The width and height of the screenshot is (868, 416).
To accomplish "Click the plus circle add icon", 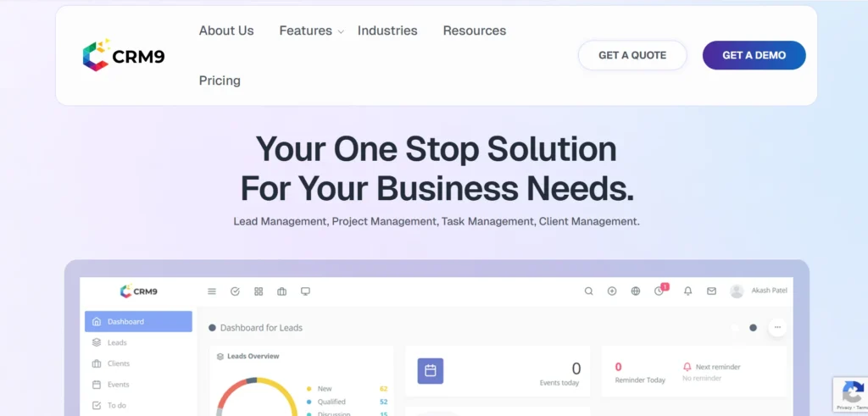I will coord(612,291).
